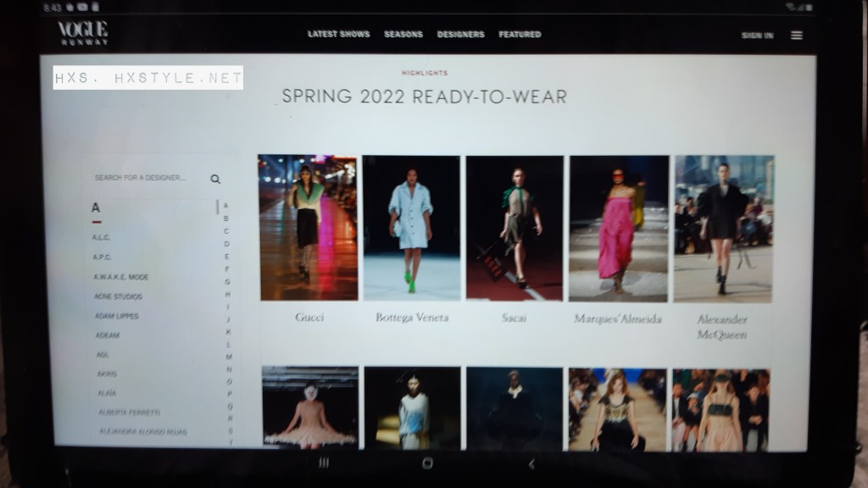Click the Sign In link
Image resolution: width=868 pixels, height=488 pixels.
point(757,36)
